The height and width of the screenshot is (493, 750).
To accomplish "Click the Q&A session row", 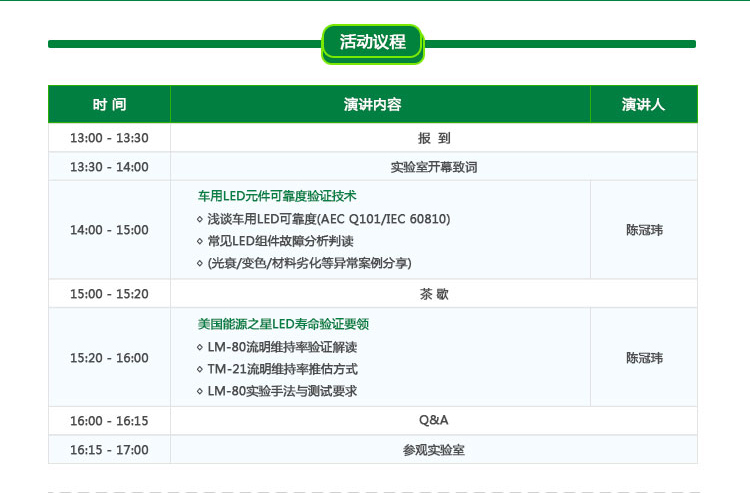I will pyautogui.click(x=433, y=420).
